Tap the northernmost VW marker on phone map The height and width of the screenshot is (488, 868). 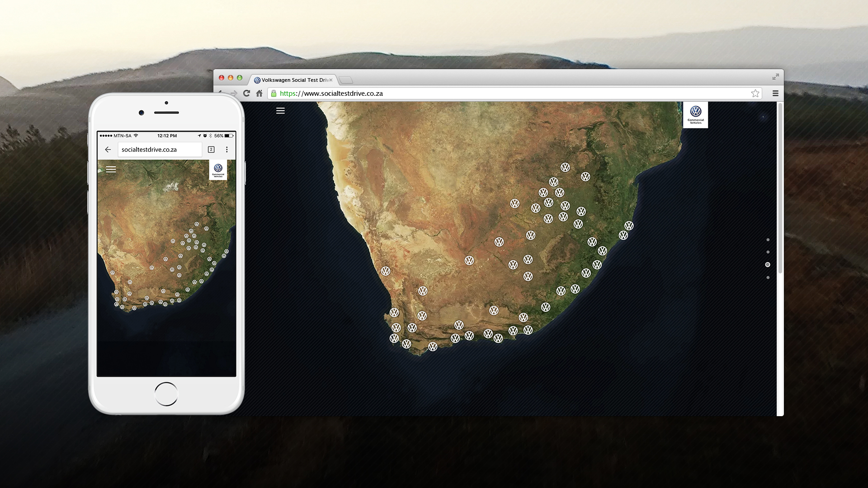[197, 224]
